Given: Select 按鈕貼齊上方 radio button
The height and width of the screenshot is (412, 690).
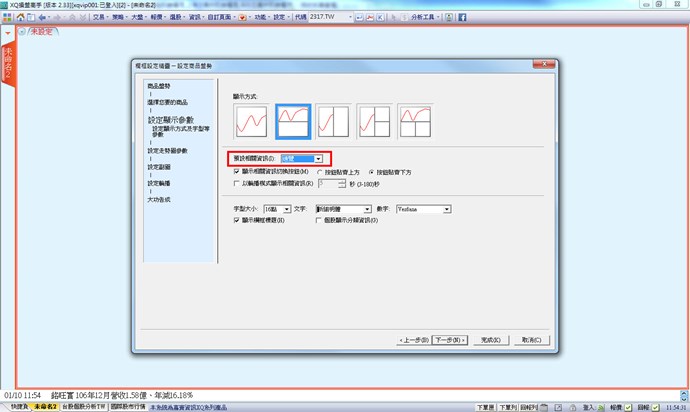Looking at the screenshot, I should tap(318, 171).
